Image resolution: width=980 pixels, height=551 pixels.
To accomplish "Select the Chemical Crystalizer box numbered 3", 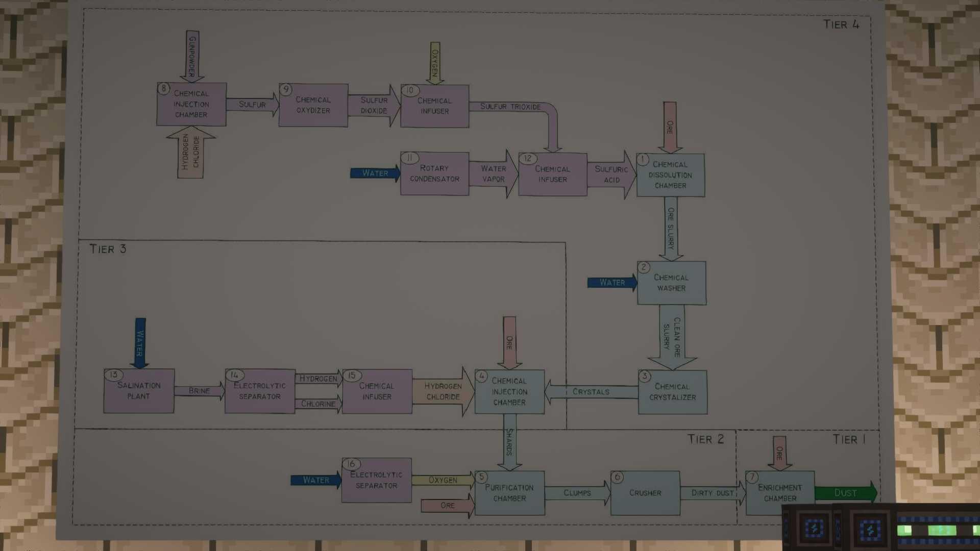I will (x=672, y=392).
